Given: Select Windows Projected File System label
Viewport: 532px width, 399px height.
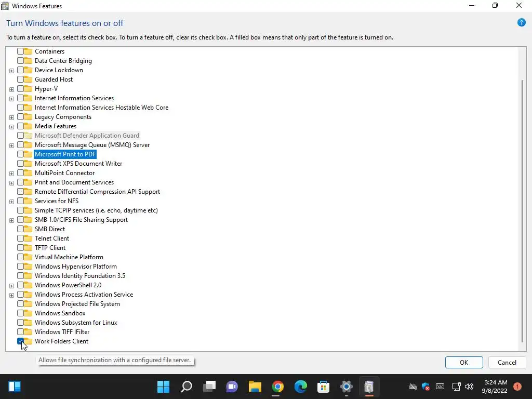Looking at the screenshot, I should click(77, 303).
